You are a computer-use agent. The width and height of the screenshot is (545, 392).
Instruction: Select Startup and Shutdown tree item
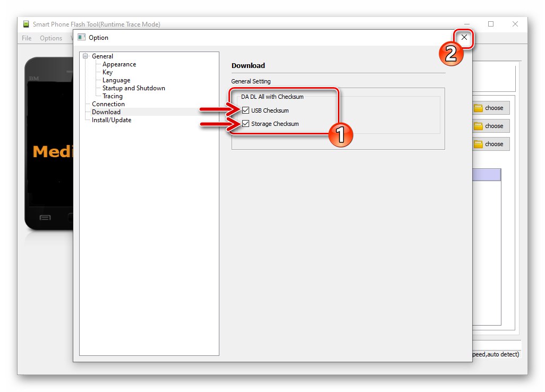click(x=133, y=88)
